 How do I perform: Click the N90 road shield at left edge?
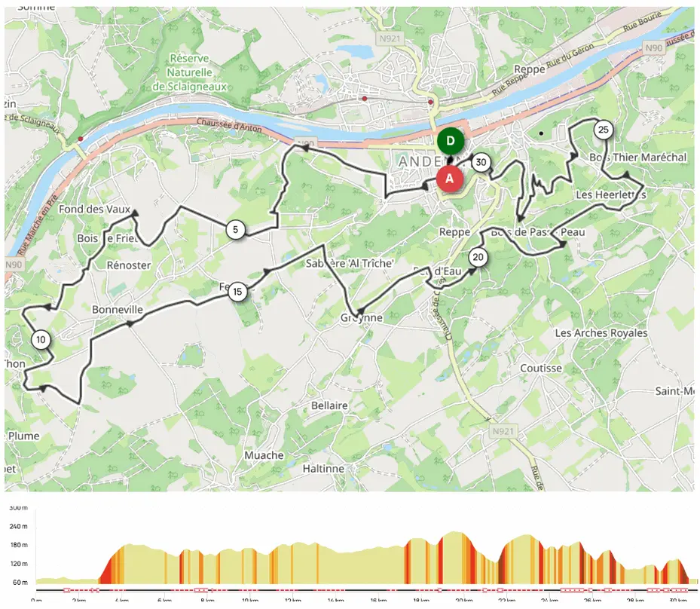[13, 265]
